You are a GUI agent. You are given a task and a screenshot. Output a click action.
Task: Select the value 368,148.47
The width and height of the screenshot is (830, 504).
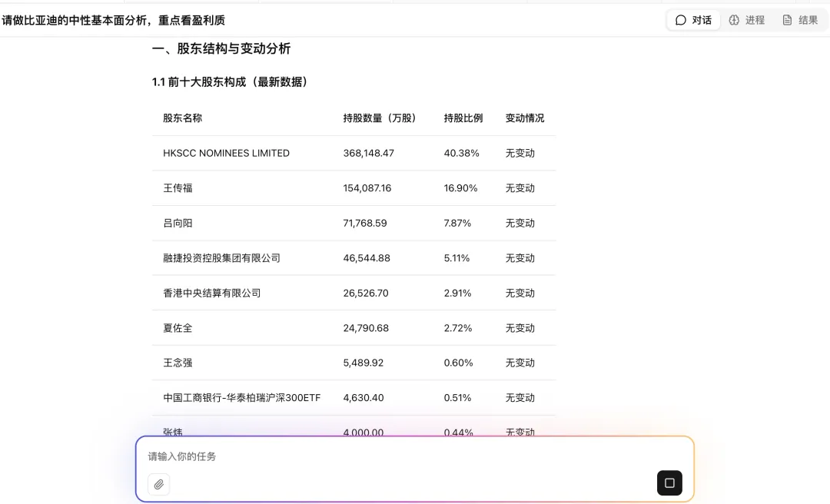point(368,153)
